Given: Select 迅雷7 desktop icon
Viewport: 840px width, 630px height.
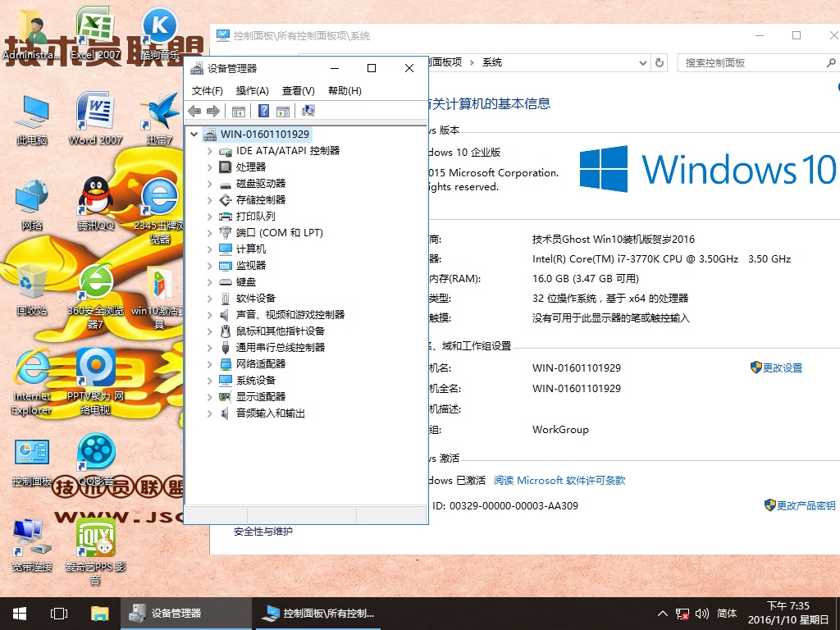Looking at the screenshot, I should click(160, 118).
